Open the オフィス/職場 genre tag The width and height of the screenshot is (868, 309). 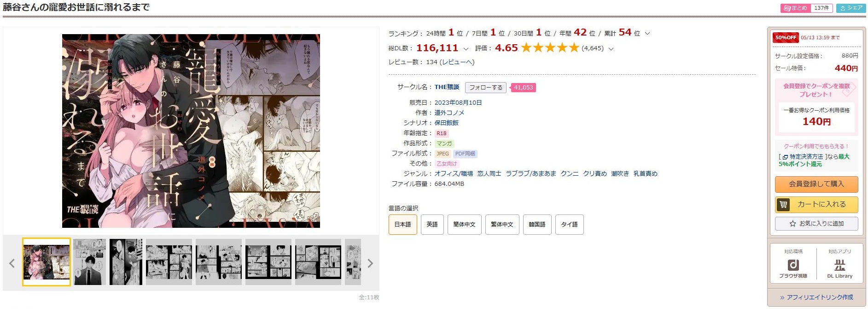(x=454, y=174)
